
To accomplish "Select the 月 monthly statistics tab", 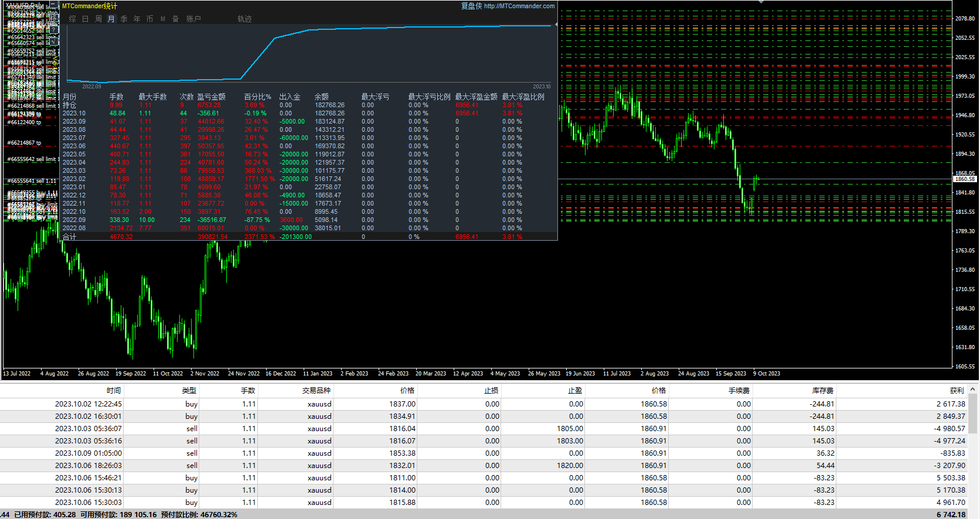I will (x=111, y=19).
